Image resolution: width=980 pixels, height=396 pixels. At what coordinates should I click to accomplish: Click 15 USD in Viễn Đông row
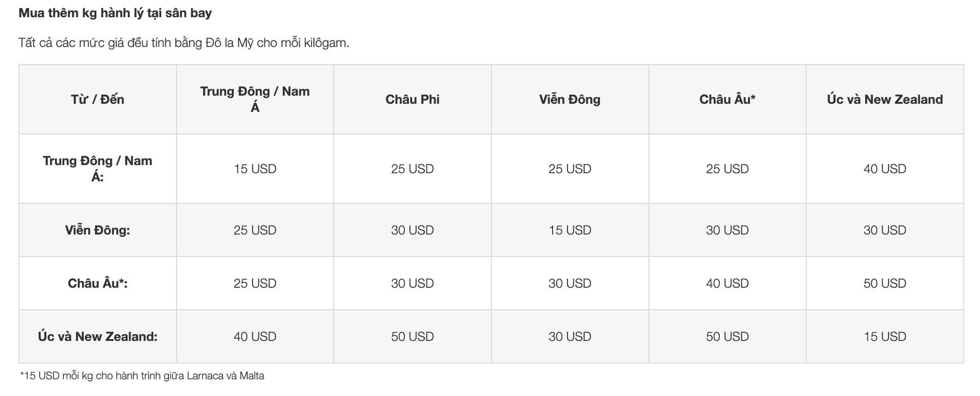tap(570, 230)
